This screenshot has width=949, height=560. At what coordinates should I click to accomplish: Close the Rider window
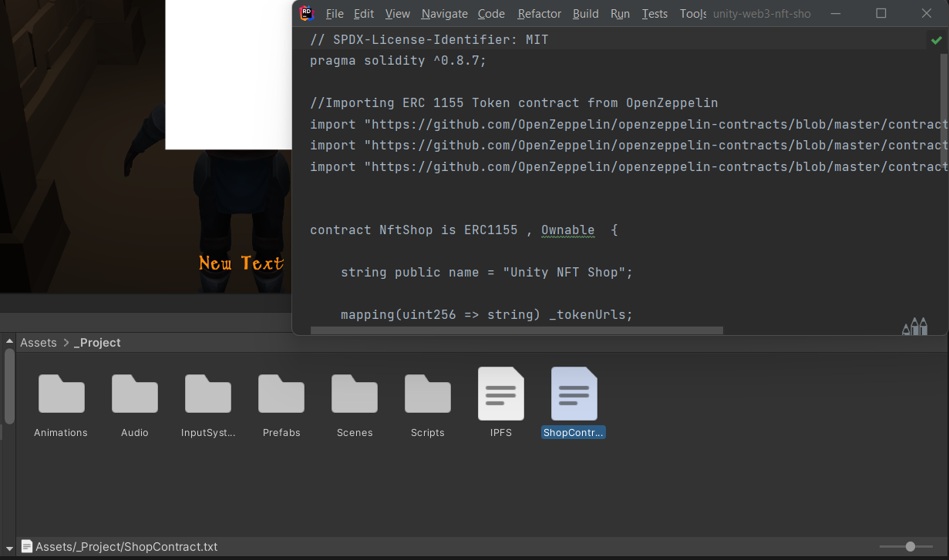tap(927, 13)
